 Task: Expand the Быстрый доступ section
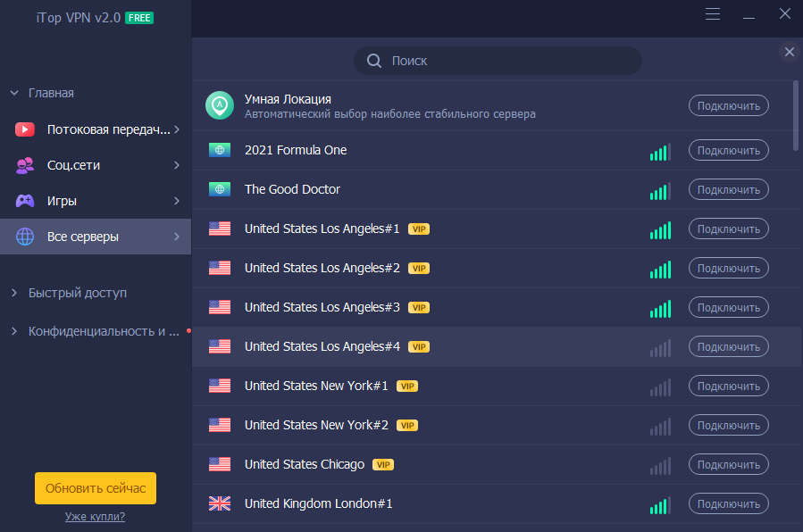point(14,293)
